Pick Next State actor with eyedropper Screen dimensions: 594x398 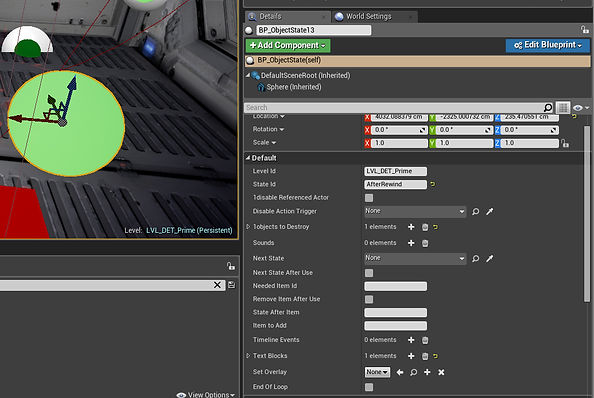click(x=489, y=258)
